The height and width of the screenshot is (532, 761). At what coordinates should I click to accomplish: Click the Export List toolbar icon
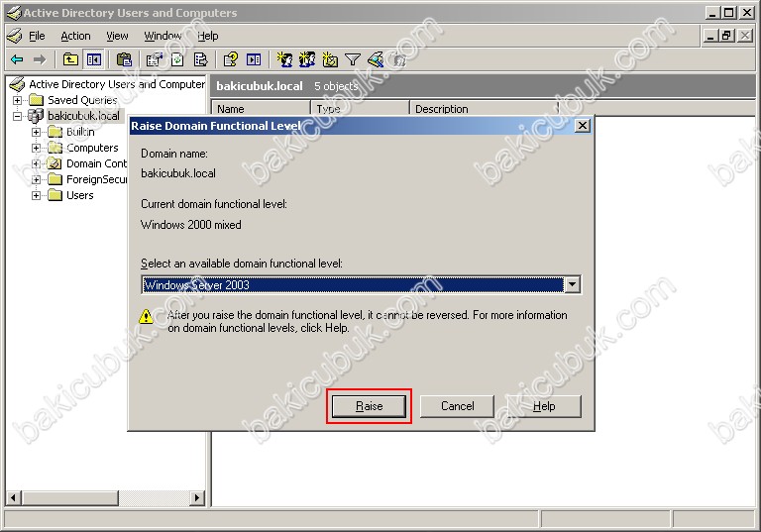(x=200, y=59)
